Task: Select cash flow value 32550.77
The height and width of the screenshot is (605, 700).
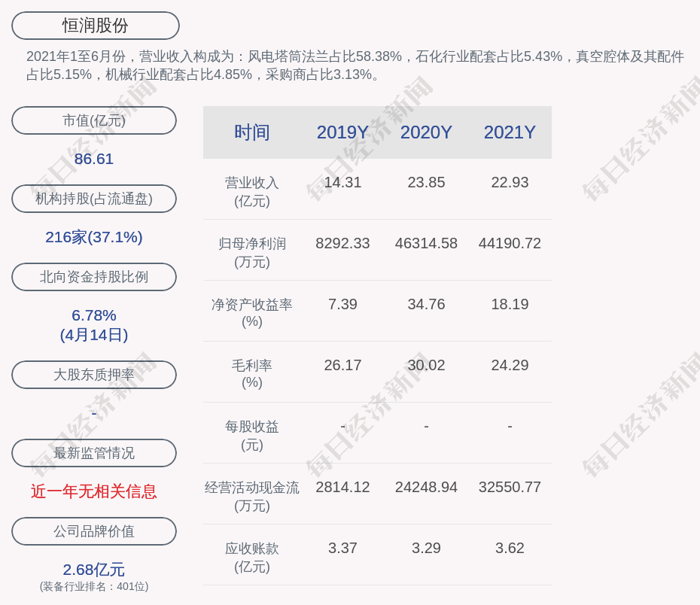Action: [x=510, y=487]
